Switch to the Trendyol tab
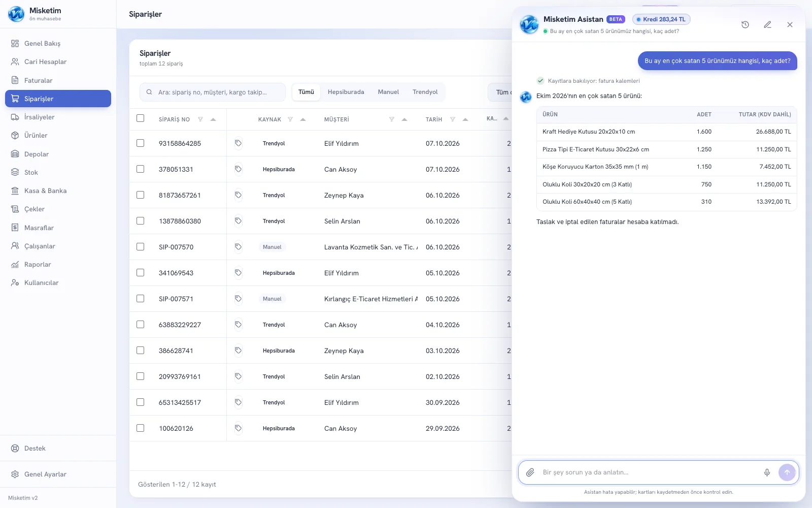Screen dimensions: 812x508 (x=425, y=92)
